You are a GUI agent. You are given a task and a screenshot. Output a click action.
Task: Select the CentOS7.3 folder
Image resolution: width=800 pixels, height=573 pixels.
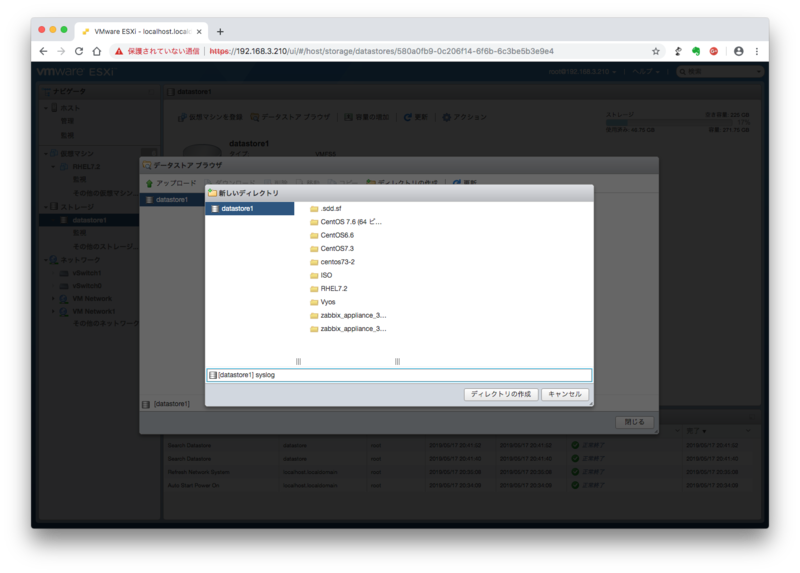pos(337,248)
